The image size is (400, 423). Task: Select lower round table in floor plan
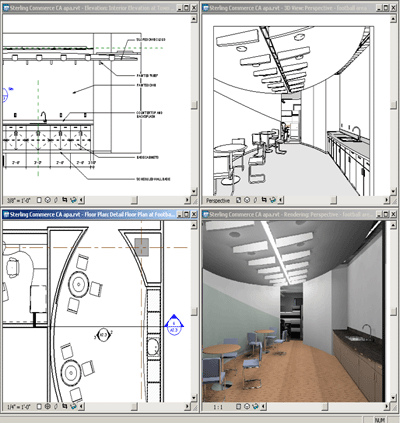[71, 372]
